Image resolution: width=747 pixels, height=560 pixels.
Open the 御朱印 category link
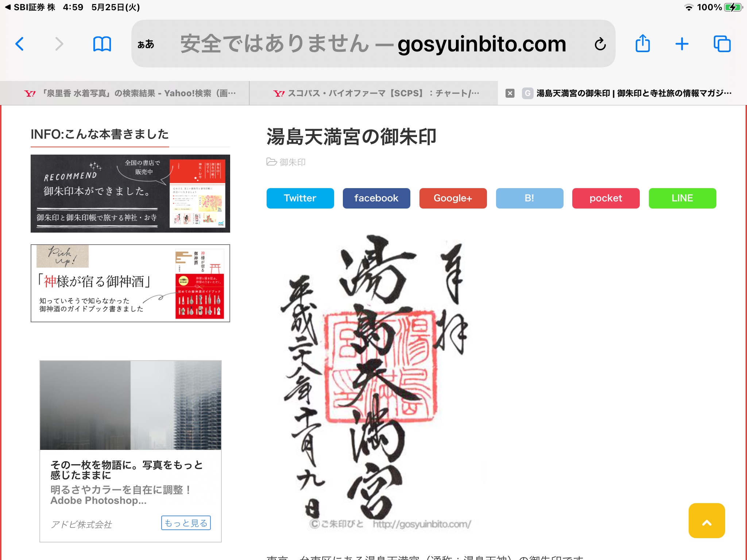tap(292, 162)
